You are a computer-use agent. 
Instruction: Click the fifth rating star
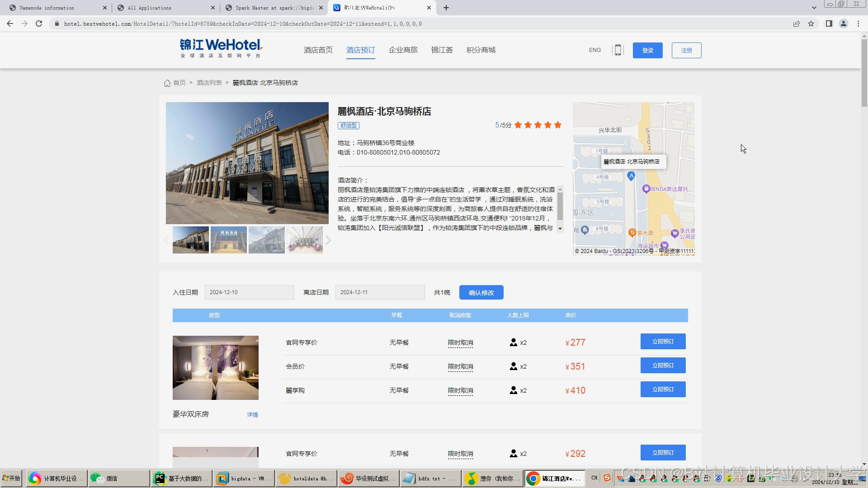(558, 125)
